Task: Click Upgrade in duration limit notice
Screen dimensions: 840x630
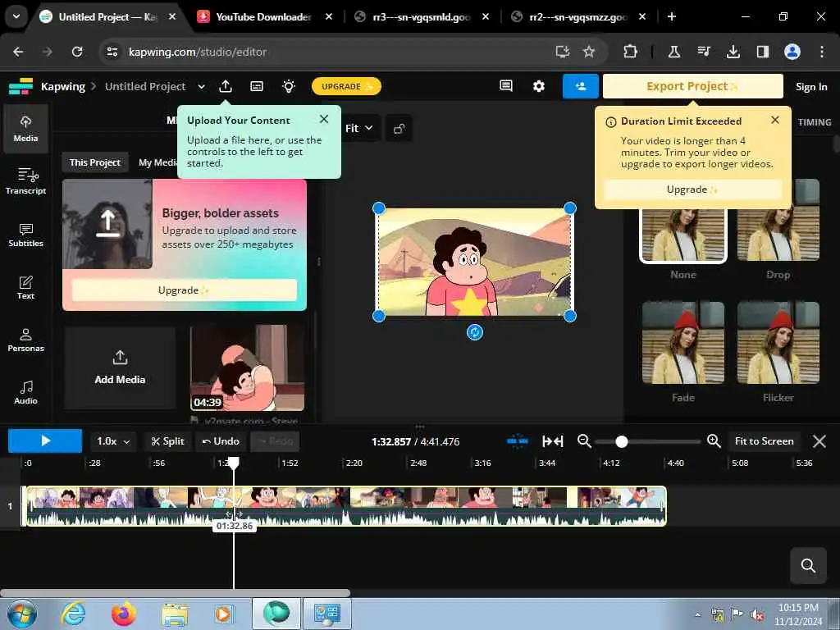Action: 692,189
